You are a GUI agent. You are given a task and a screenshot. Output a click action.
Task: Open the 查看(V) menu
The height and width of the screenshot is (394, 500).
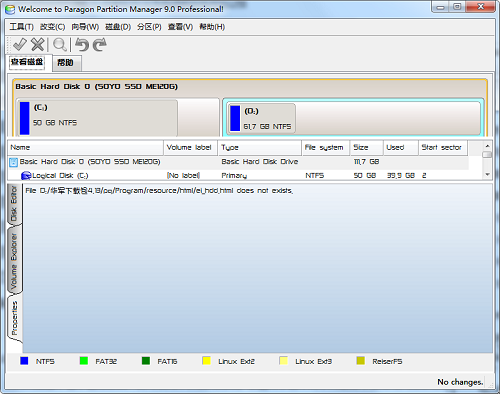180,27
